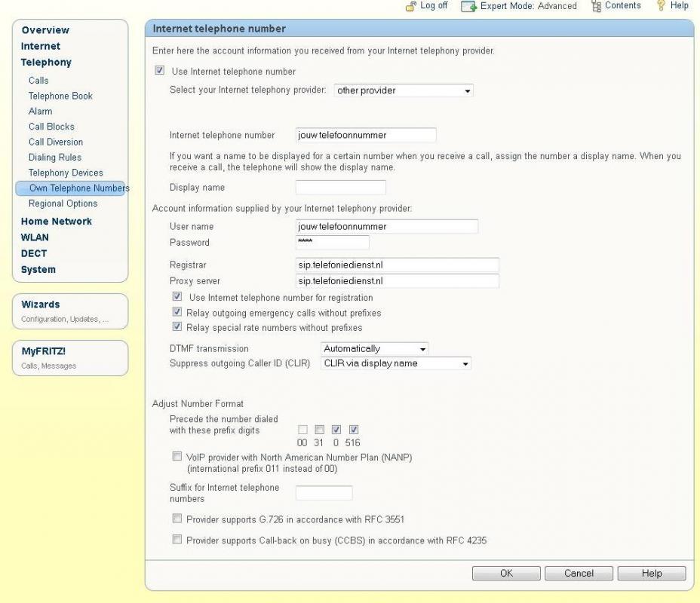
Task: Go to Dialing Rules submenu
Action: point(55,157)
